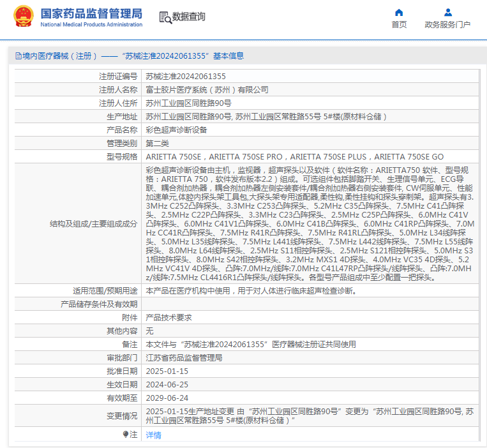Click 境内医疗器械（注册） breadcrumb heading

tap(59, 56)
